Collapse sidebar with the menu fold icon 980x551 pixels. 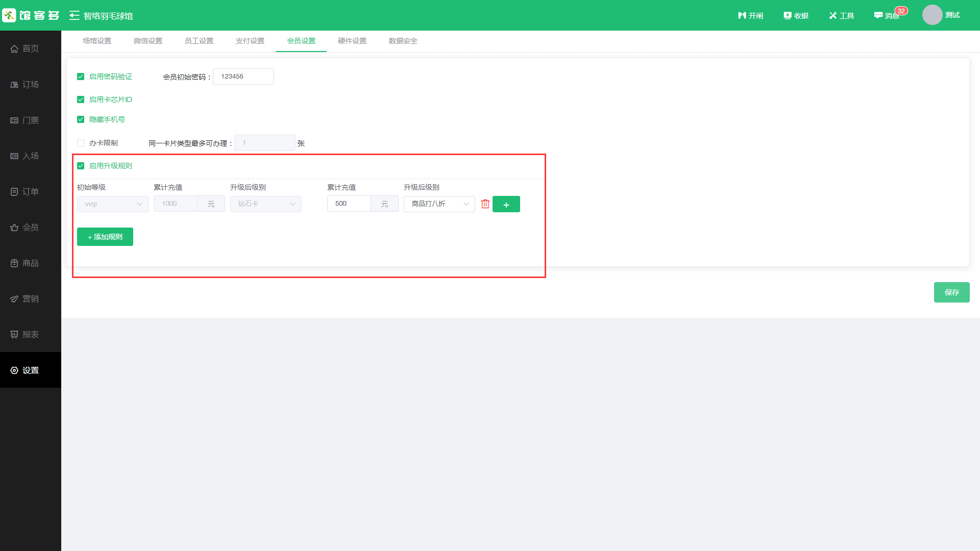75,15
